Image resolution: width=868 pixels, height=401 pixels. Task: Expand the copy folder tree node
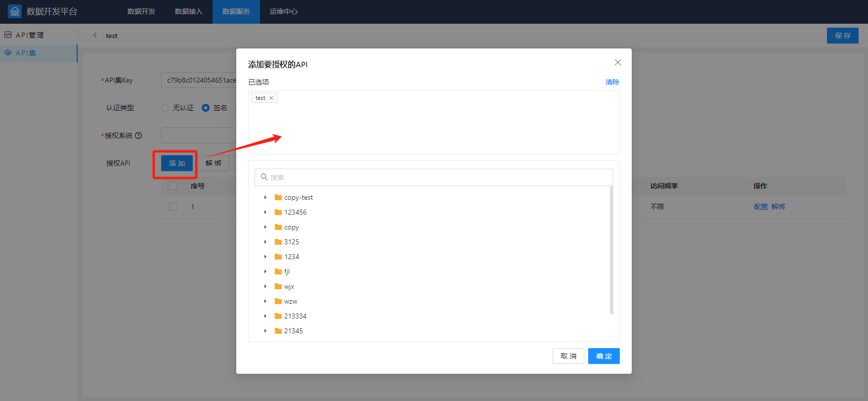pos(265,227)
